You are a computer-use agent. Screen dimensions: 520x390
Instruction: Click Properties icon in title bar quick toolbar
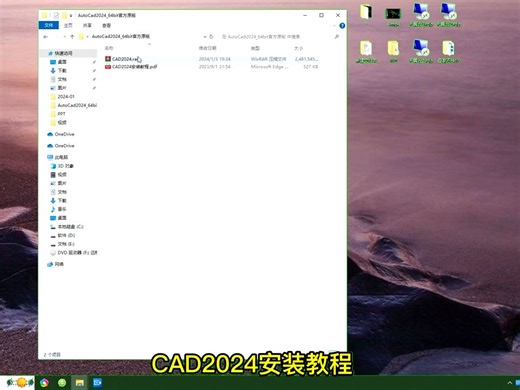56,15
